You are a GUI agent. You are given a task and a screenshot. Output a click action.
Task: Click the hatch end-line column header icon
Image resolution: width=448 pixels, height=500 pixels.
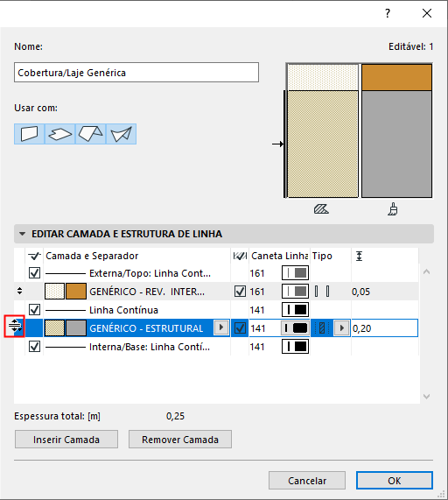240,256
